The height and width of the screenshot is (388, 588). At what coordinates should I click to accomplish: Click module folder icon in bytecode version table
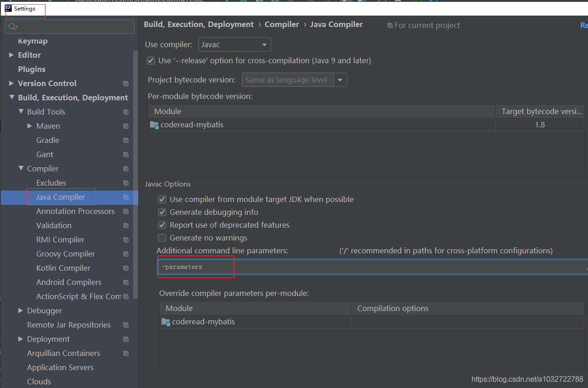(x=154, y=125)
